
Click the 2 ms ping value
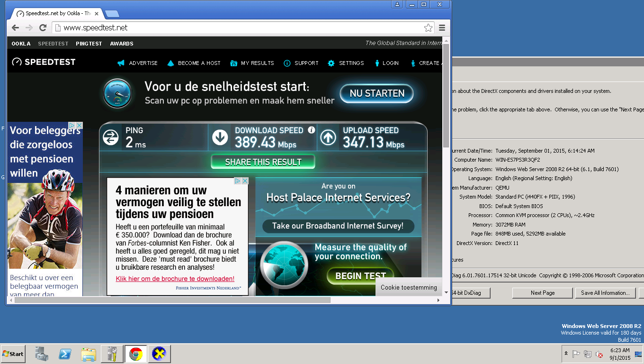(136, 142)
